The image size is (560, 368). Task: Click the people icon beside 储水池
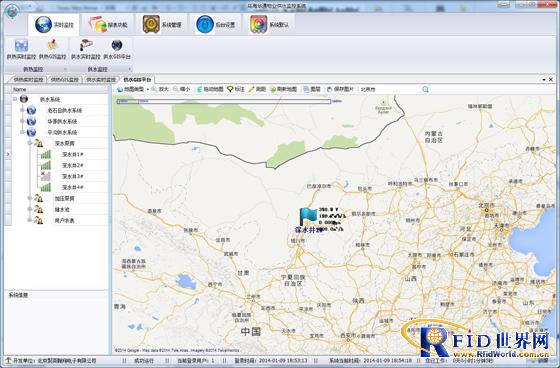tap(39, 209)
